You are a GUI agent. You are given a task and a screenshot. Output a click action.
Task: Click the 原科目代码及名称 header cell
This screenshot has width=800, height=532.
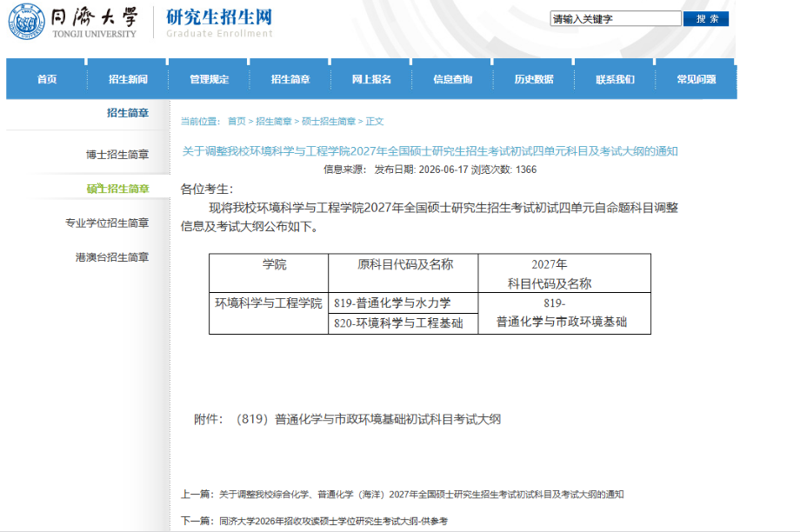click(403, 273)
